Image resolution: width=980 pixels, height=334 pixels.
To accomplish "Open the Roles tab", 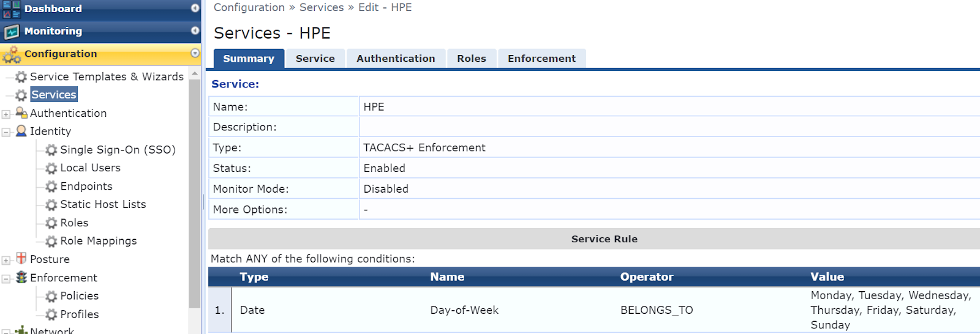I will (x=472, y=59).
